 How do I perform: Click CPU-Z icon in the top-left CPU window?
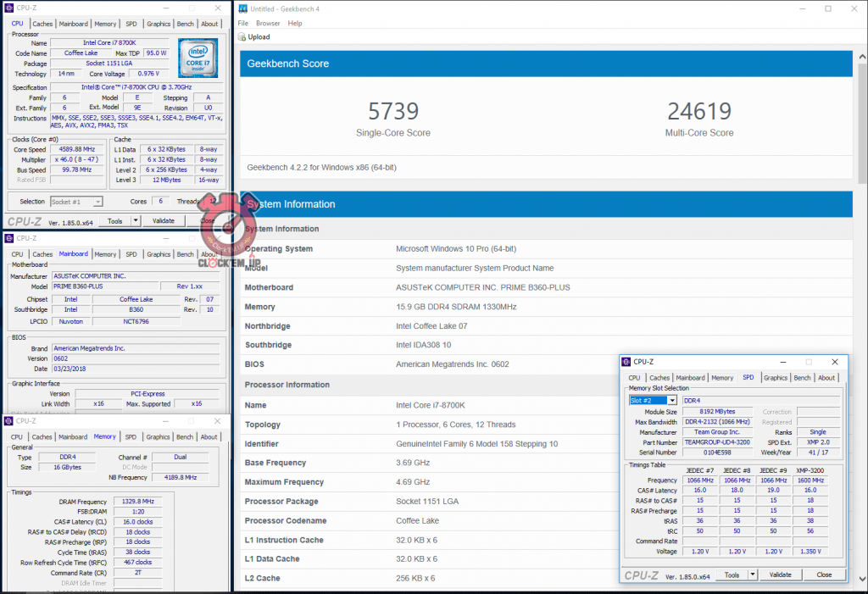(8, 8)
